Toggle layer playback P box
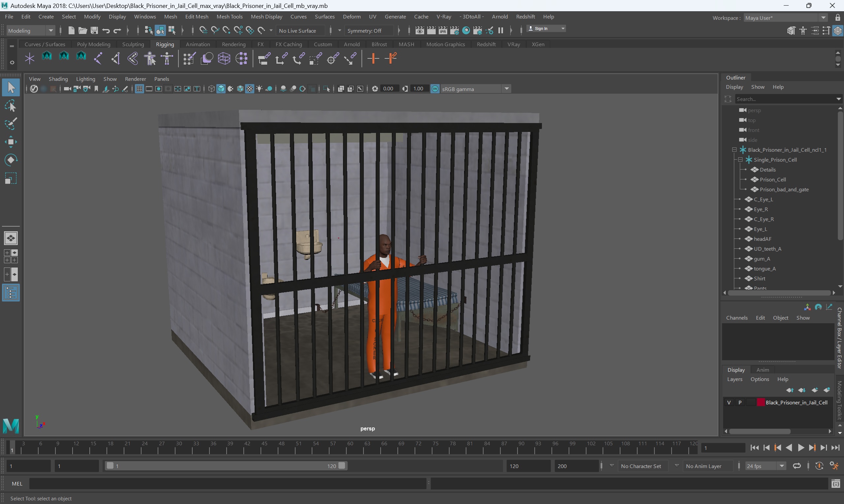844x504 pixels. coord(740,402)
